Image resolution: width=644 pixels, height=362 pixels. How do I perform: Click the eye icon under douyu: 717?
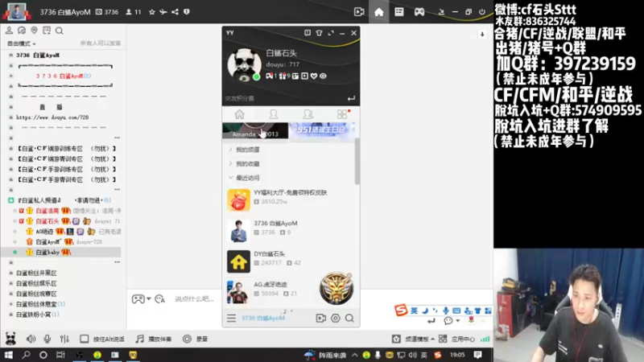(324, 76)
